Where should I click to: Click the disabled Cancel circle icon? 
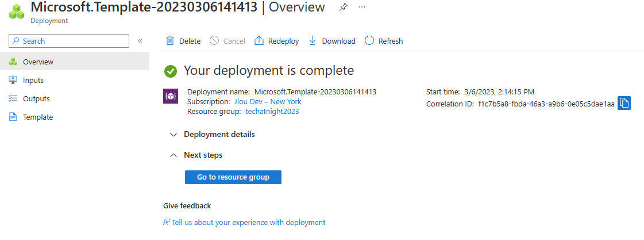tap(214, 41)
